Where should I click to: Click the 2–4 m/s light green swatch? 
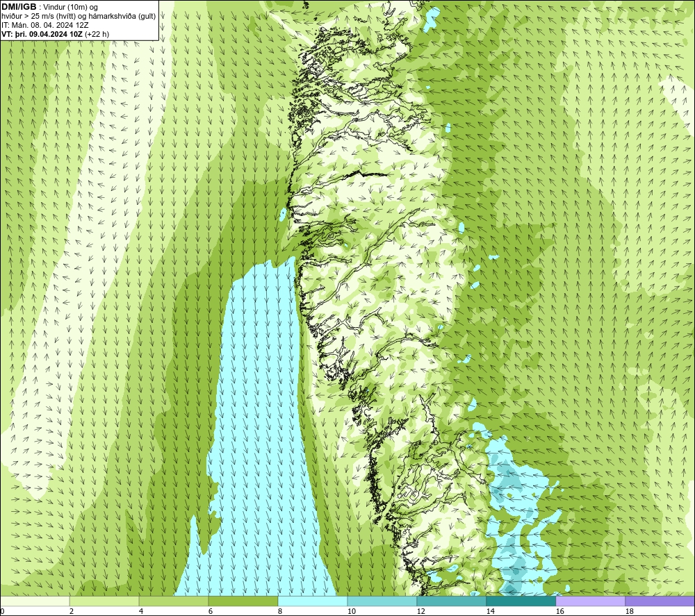pos(104,601)
